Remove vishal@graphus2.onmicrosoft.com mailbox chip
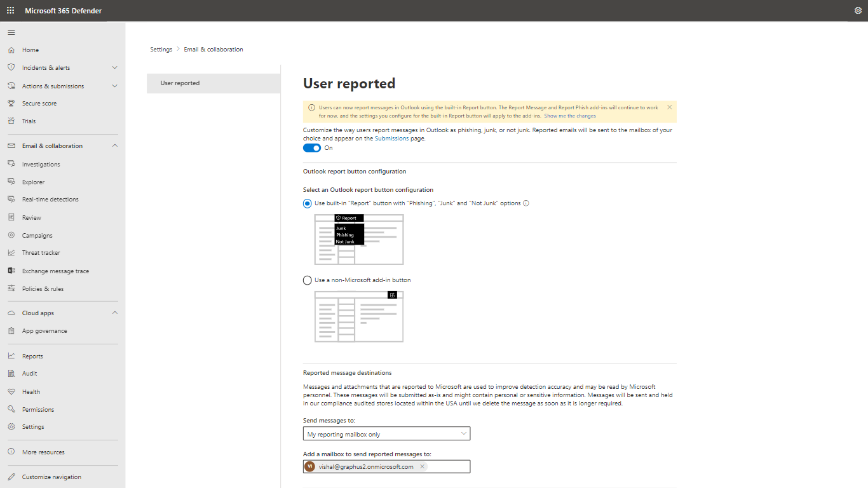This screenshot has width=868, height=488. (422, 466)
